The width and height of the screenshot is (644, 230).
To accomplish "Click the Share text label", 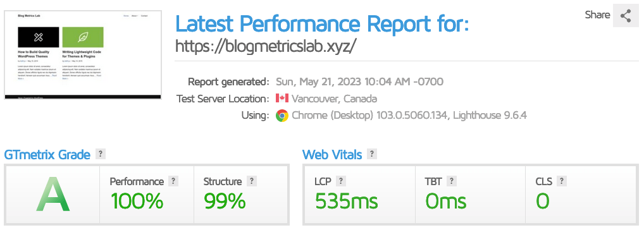I will (598, 15).
